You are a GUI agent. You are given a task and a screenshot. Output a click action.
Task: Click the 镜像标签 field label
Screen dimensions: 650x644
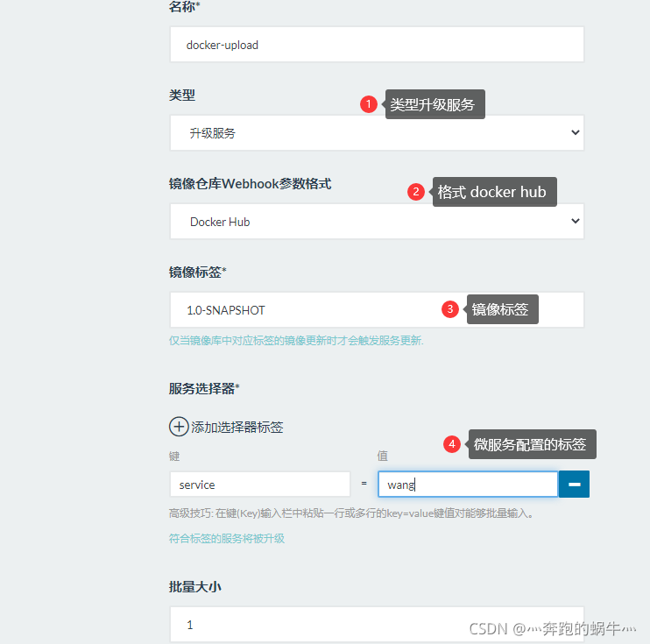click(x=197, y=272)
